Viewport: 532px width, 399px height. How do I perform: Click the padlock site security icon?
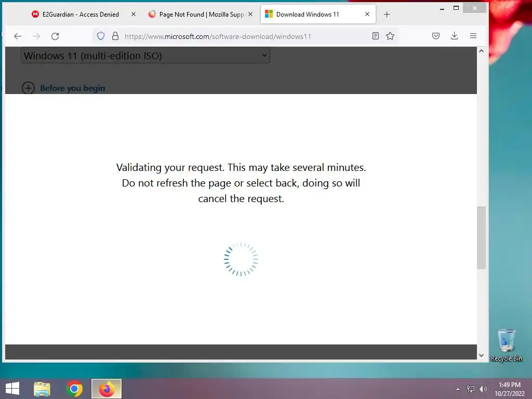click(115, 36)
